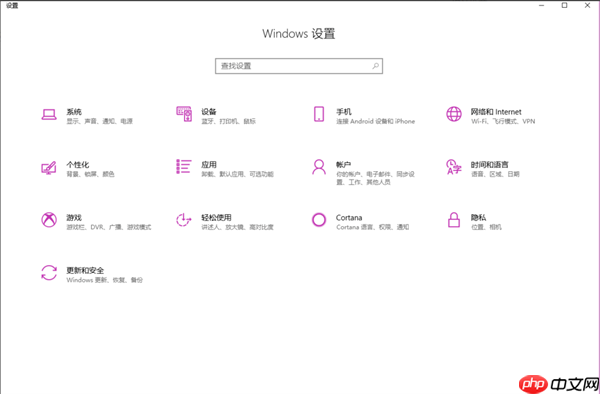Image resolution: width=600 pixels, height=394 pixels.
Task: Open the 应用 list icon
Action: (x=184, y=167)
